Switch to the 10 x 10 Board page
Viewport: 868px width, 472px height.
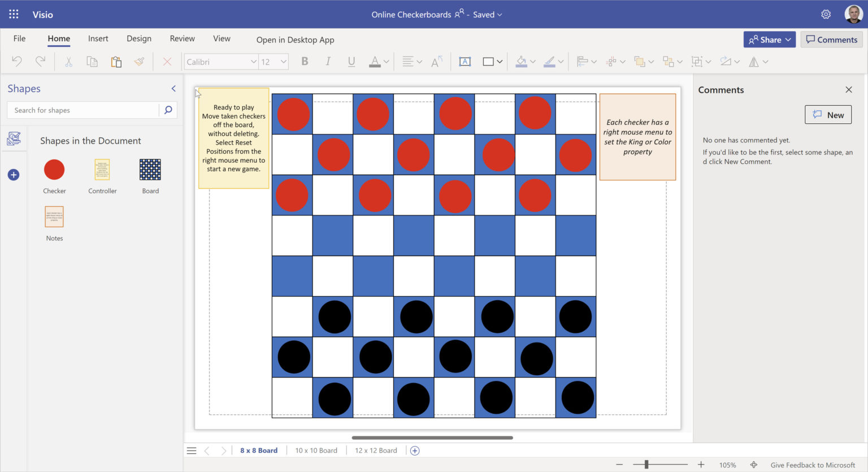tap(316, 450)
